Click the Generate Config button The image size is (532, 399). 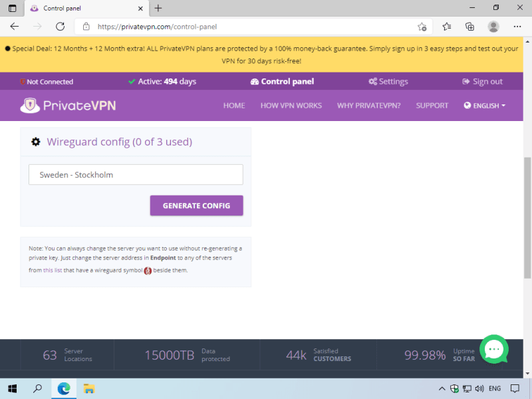click(196, 205)
